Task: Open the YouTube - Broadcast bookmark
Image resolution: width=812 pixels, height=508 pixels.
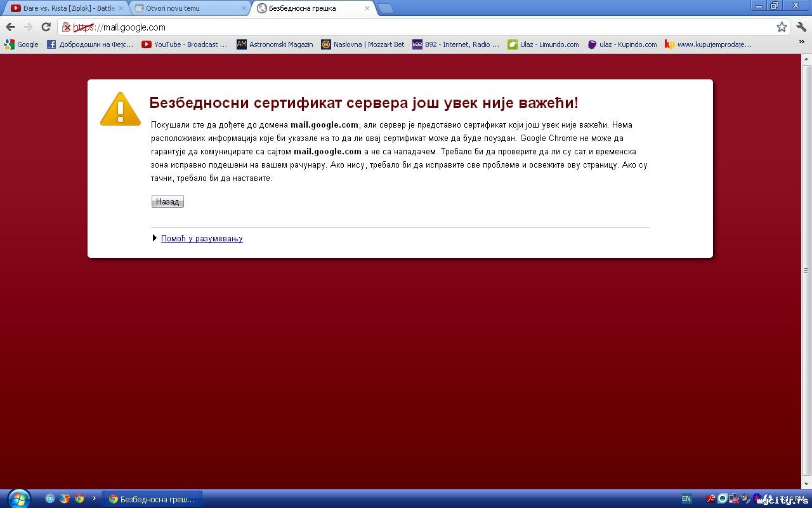Action: click(184, 44)
